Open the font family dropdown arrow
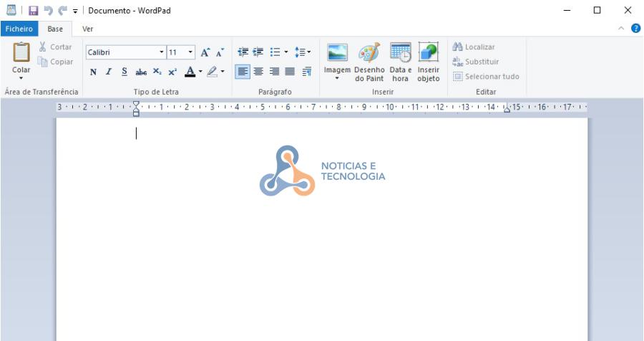Image resolution: width=644 pixels, height=341 pixels. point(162,52)
